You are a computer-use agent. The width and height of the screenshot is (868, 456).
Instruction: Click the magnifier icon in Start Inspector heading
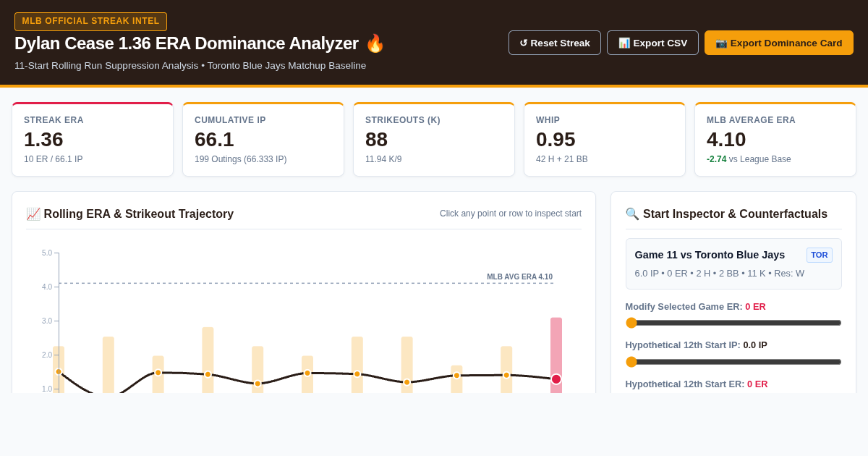[x=632, y=214]
